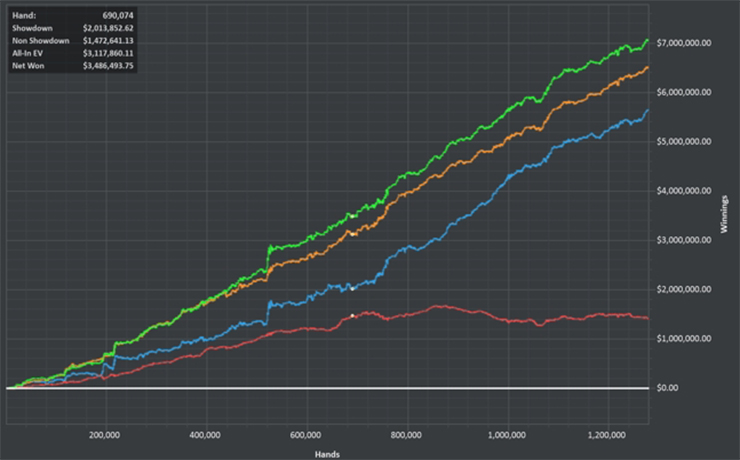The image size is (740, 460).
Task: Click the 200,000 hands axis tick label
Action: pyautogui.click(x=104, y=435)
